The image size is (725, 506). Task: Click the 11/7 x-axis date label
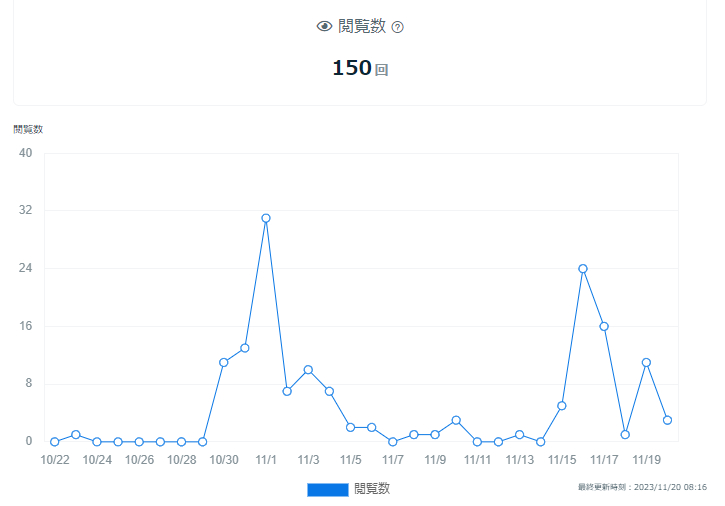(393, 460)
